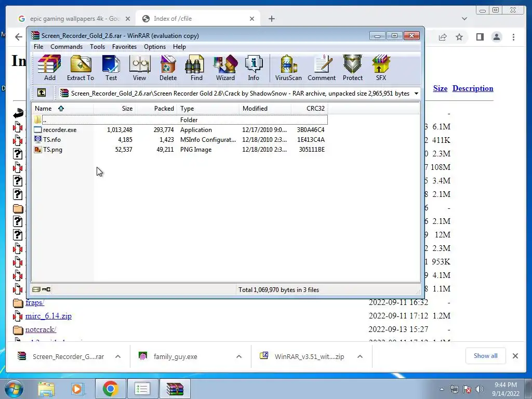Click Show all downloads button
532x399 pixels.
pyautogui.click(x=486, y=355)
